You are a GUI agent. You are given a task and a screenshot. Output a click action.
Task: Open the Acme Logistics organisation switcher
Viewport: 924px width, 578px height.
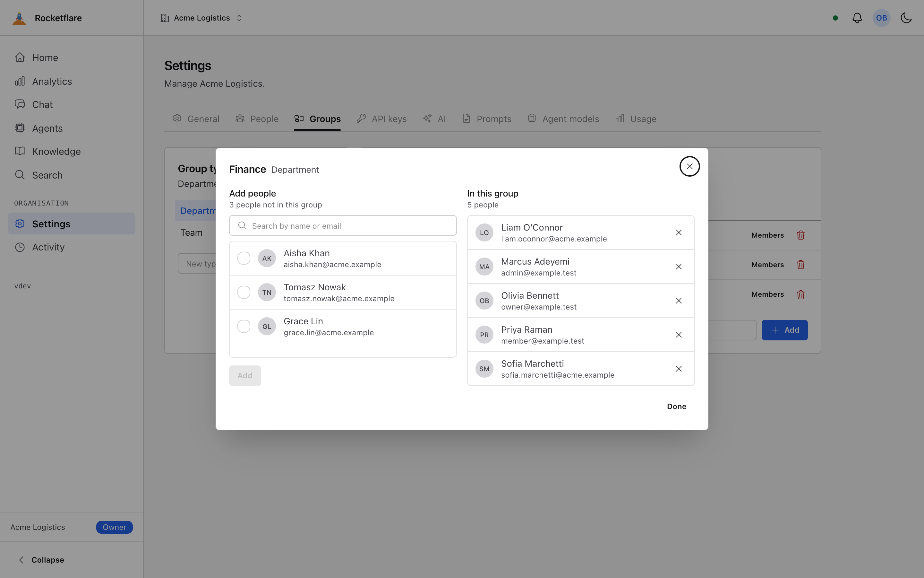[x=201, y=18]
